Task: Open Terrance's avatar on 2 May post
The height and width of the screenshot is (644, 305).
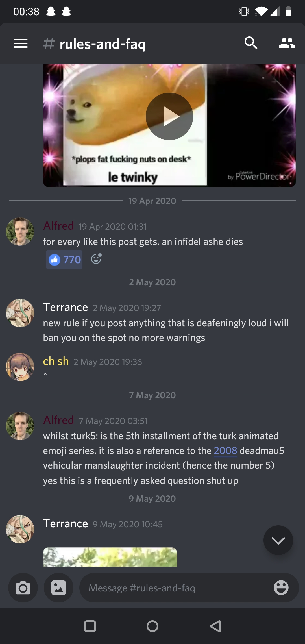Action: pos(20,313)
